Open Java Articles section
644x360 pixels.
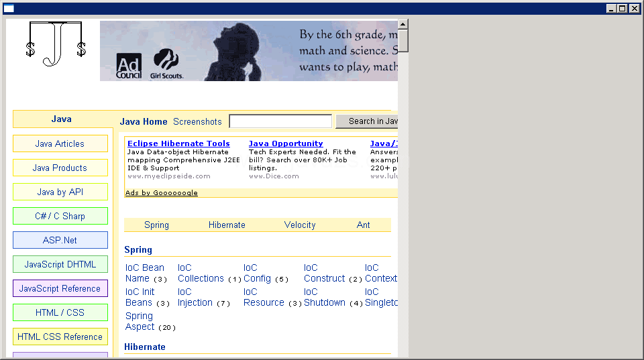point(60,143)
